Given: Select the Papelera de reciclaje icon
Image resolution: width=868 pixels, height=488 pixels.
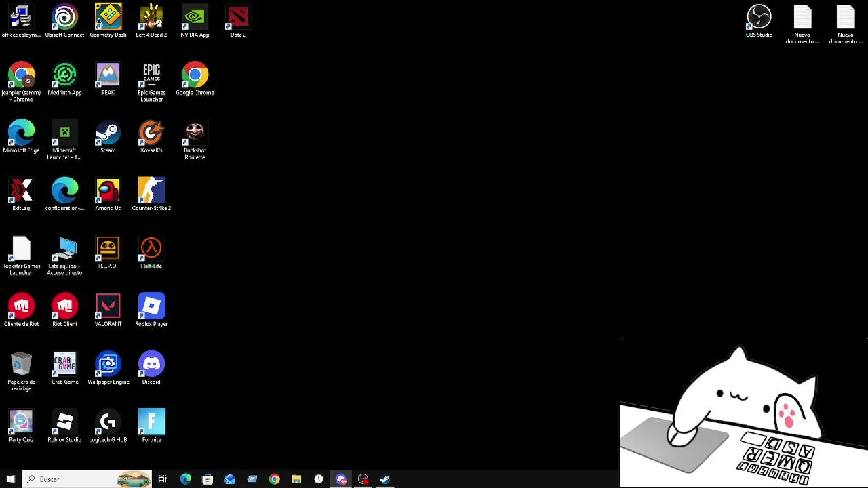Looking at the screenshot, I should tap(21, 371).
